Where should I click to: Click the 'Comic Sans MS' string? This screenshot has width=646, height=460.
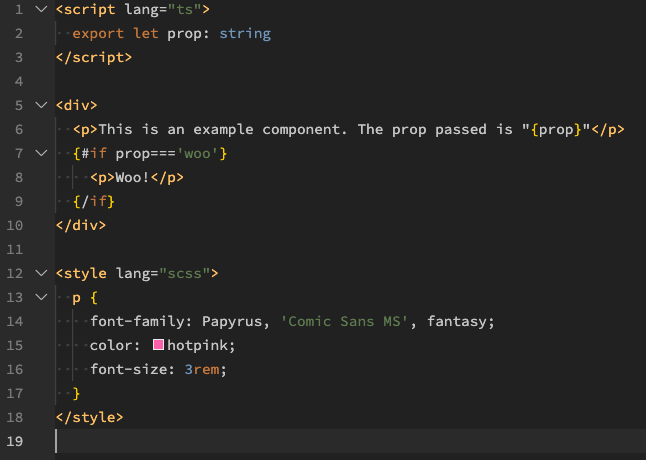344,321
